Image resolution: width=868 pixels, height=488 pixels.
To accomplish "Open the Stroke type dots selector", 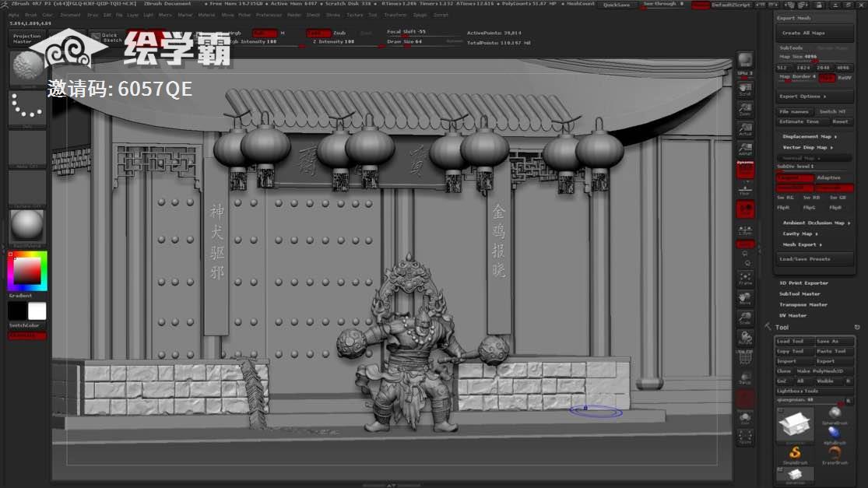I will point(27,107).
